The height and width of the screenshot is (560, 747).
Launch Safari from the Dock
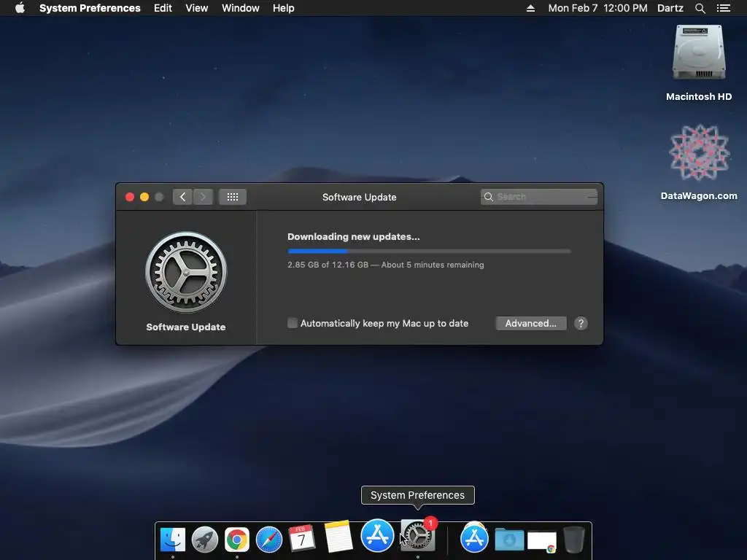269,540
